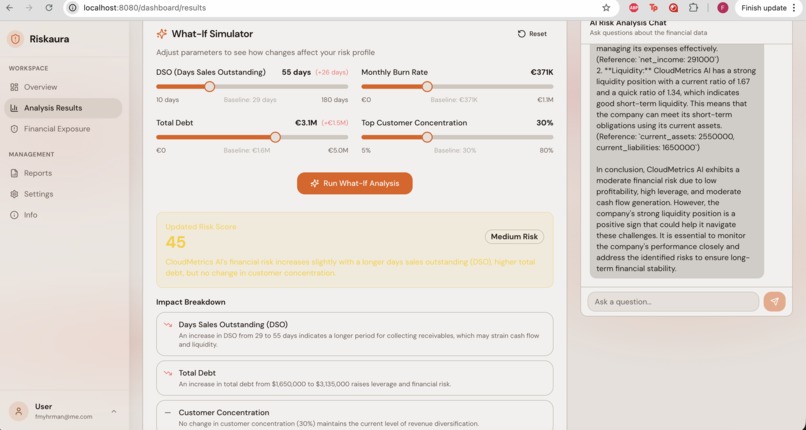Click the Medium Risk badge
Viewport: 806px width, 430px height.
click(x=514, y=237)
